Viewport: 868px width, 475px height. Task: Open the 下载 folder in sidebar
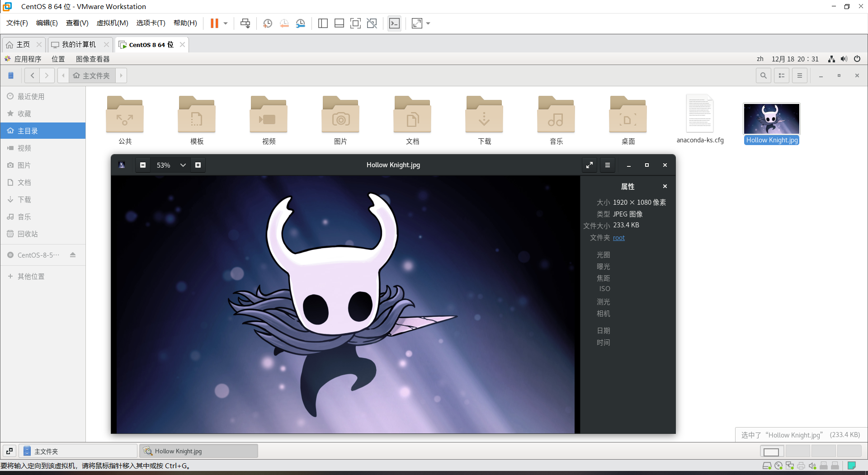point(24,200)
